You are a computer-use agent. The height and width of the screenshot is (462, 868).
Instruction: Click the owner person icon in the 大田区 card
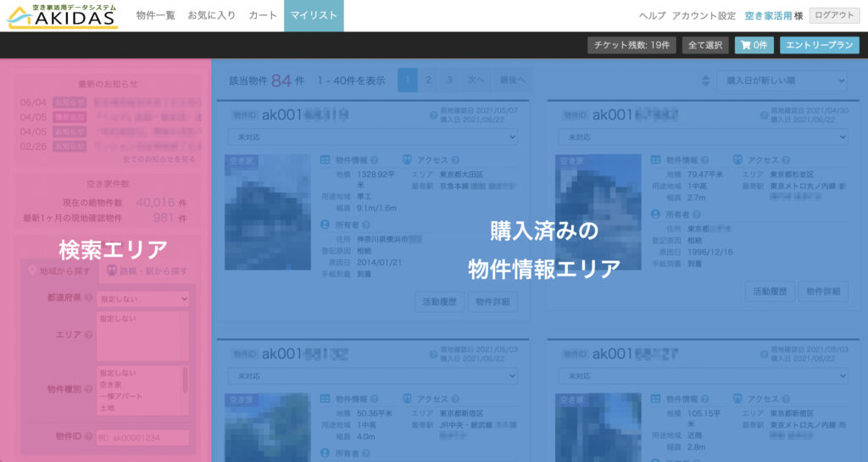click(x=325, y=225)
